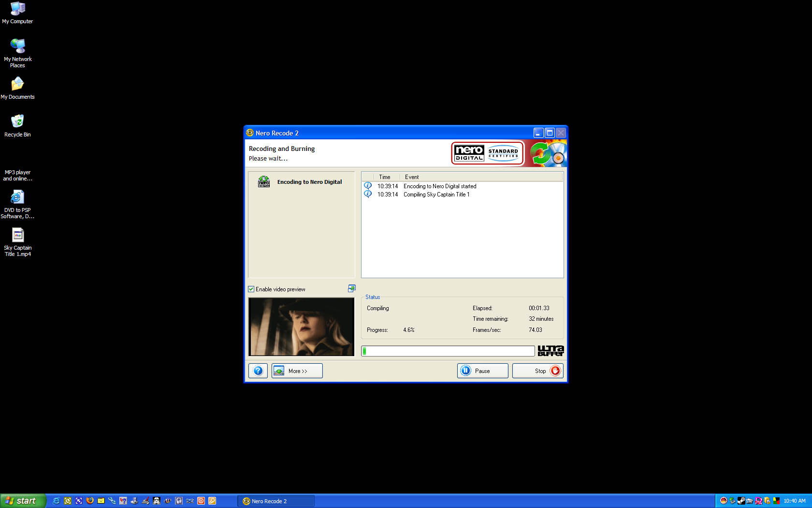The width and height of the screenshot is (812, 508).
Task: Click the Event column header
Action: (x=481, y=177)
